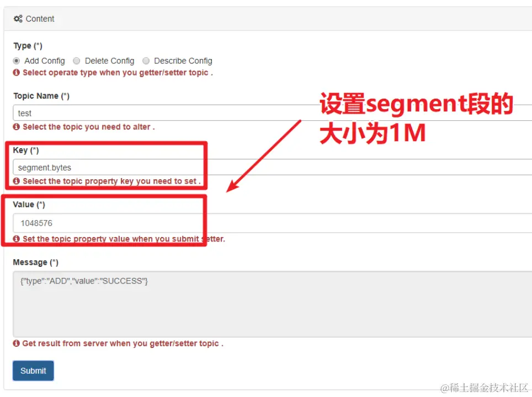The height and width of the screenshot is (397, 532).
Task: Select the Describe Config radio button
Action: 146,61
